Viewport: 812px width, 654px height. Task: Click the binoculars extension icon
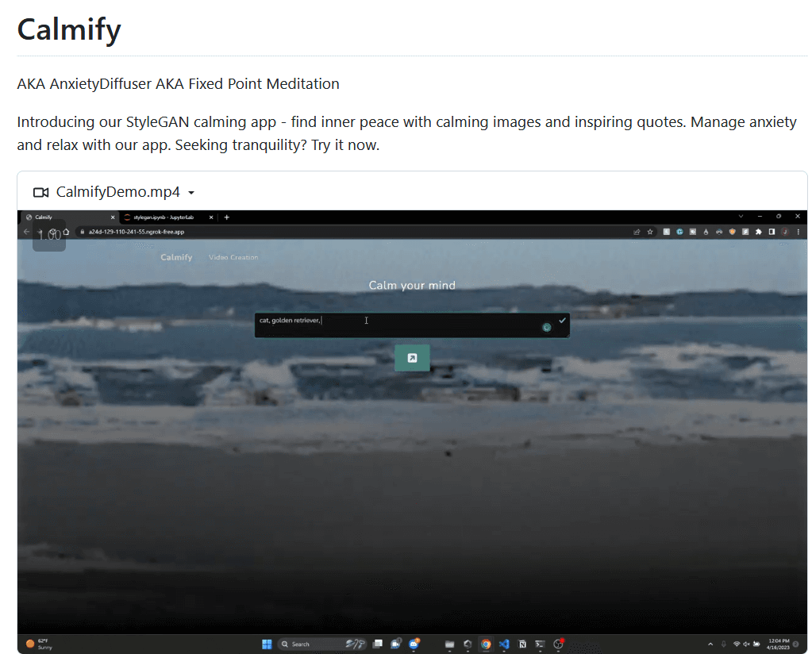pyautogui.click(x=720, y=231)
